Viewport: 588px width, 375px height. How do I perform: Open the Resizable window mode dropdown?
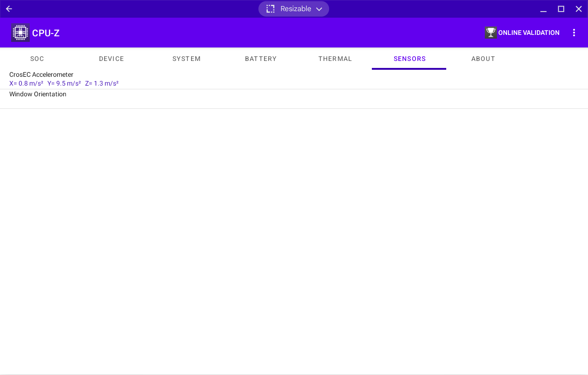click(x=294, y=9)
